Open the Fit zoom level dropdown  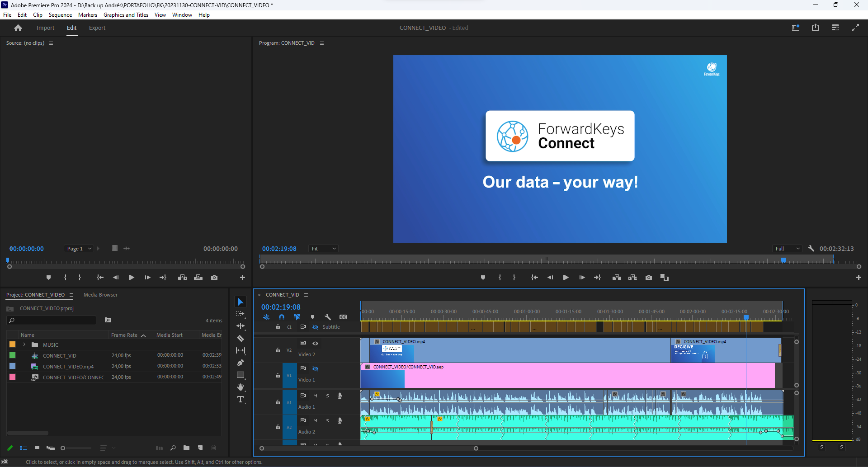pyautogui.click(x=323, y=249)
